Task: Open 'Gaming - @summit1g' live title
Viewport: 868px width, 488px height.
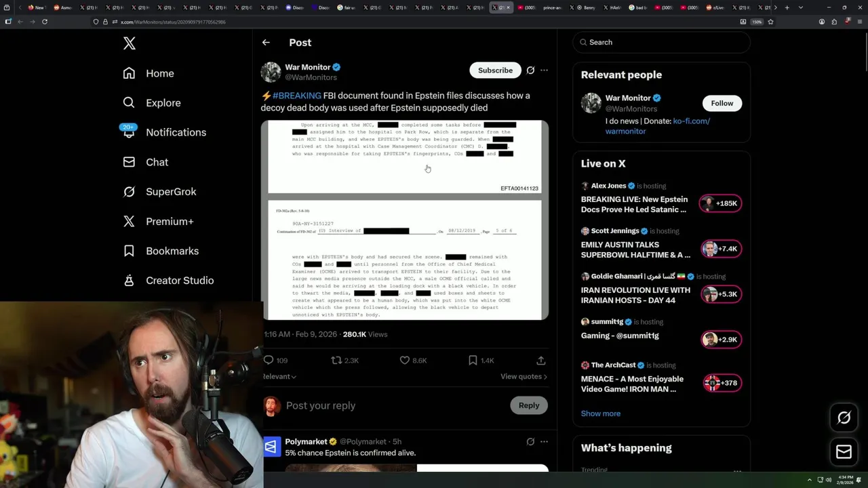Action: 620,335
